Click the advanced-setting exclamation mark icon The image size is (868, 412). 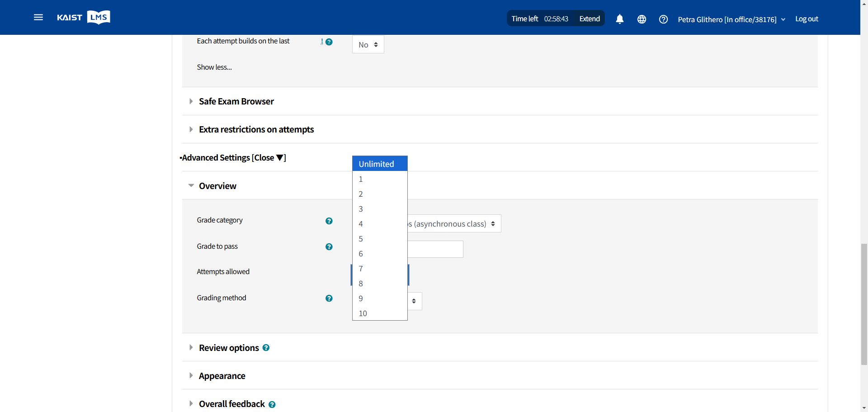tap(322, 42)
